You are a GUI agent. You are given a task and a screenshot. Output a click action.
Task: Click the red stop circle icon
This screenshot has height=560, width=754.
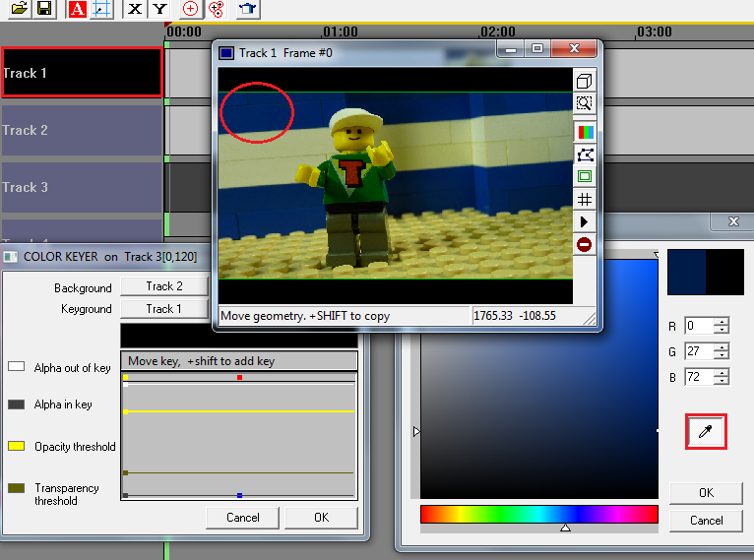point(585,245)
